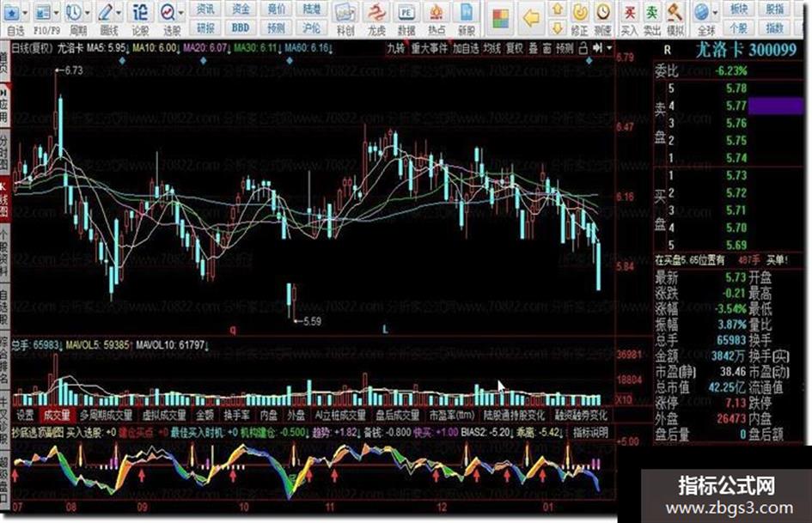Open the 设置 indicator settings tab
This screenshot has width=812, height=523.
[x=25, y=415]
